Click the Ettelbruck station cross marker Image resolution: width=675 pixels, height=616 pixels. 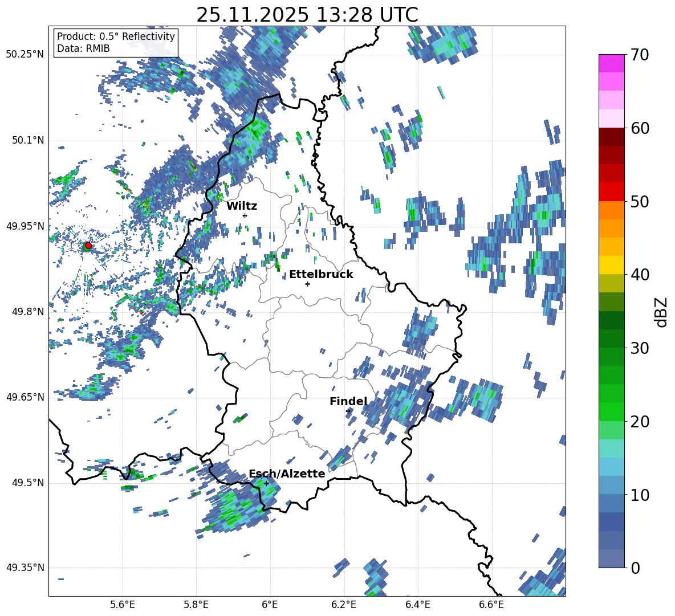point(307,284)
